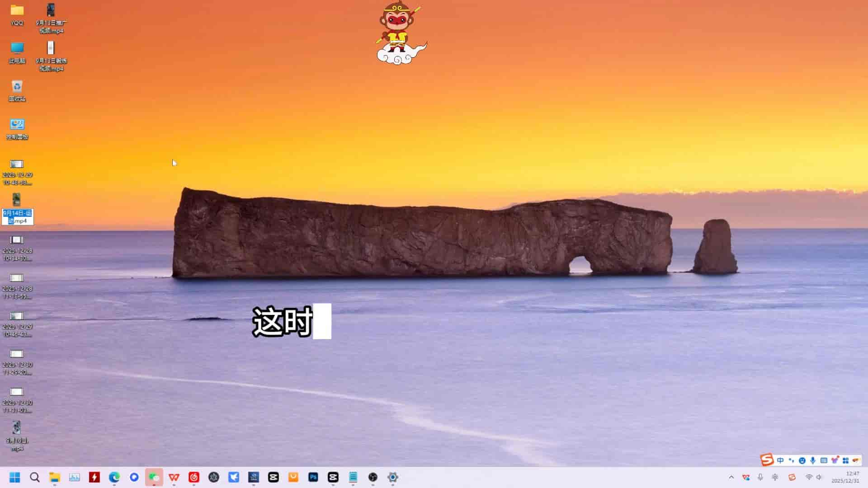Viewport: 868px width, 488px height.
Task: Open the YQQ folder on desktop
Action: 17,15
